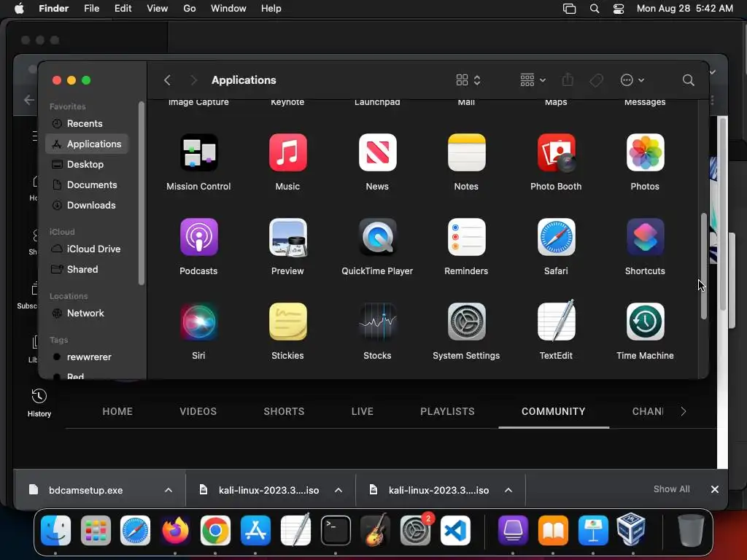Click the Finder window vertical scrollbar
This screenshot has height=560, width=747.
[x=704, y=266]
